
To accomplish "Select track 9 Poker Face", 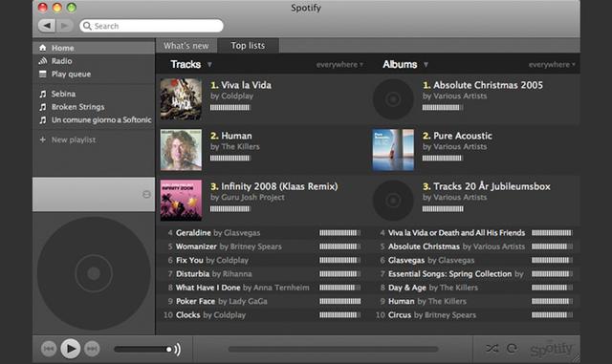I will 195,301.
